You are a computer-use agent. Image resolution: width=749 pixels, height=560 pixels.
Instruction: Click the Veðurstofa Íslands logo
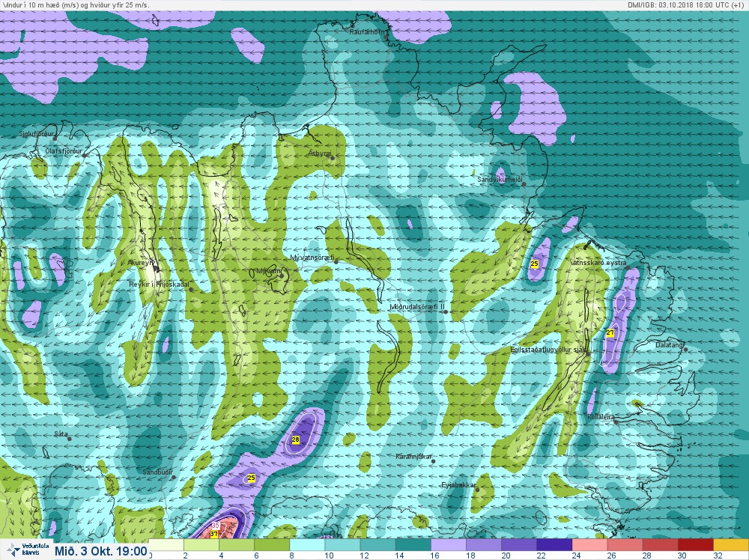point(26,550)
